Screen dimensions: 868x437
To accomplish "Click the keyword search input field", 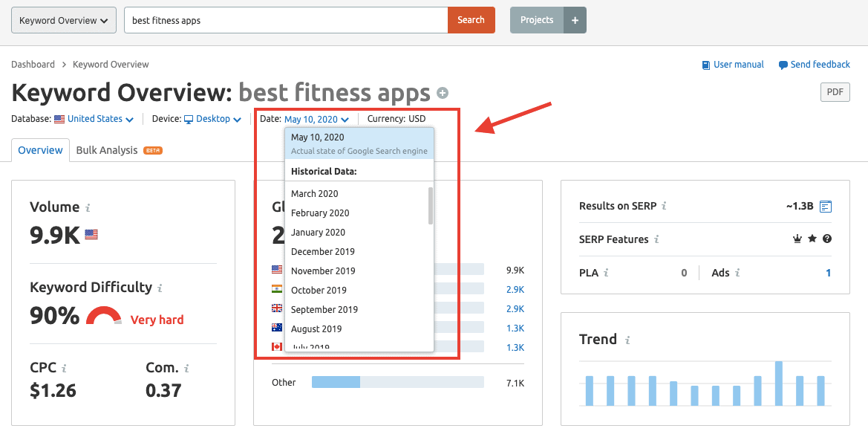I will tap(286, 20).
